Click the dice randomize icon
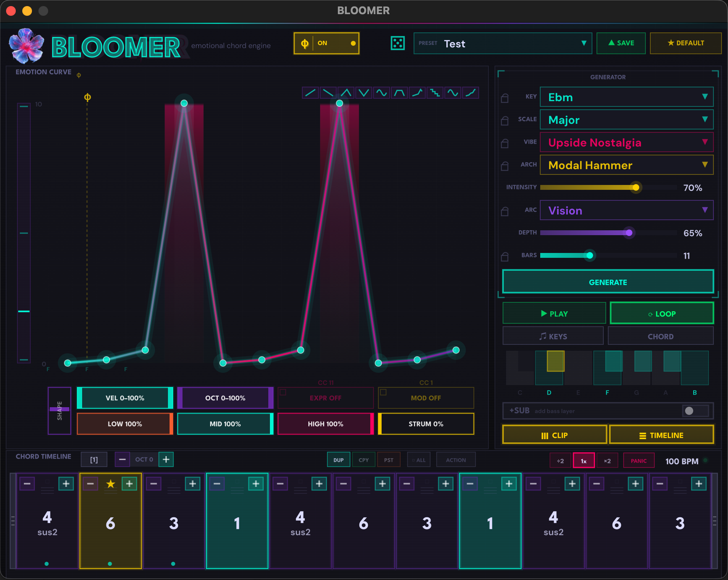The width and height of the screenshot is (728, 580). pyautogui.click(x=397, y=43)
